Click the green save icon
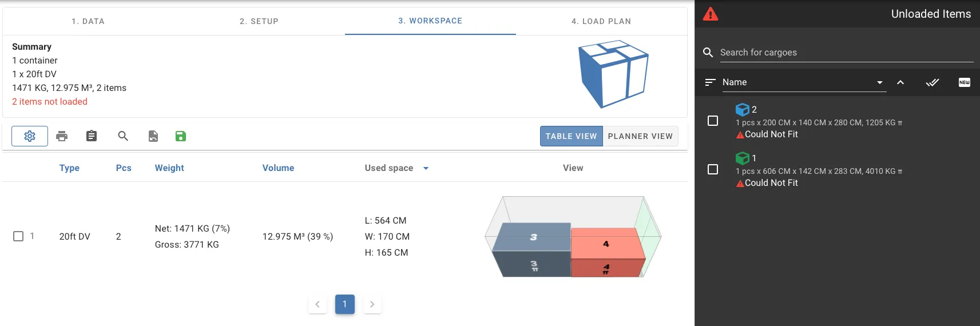Viewport: 980px width, 326px height. click(181, 136)
